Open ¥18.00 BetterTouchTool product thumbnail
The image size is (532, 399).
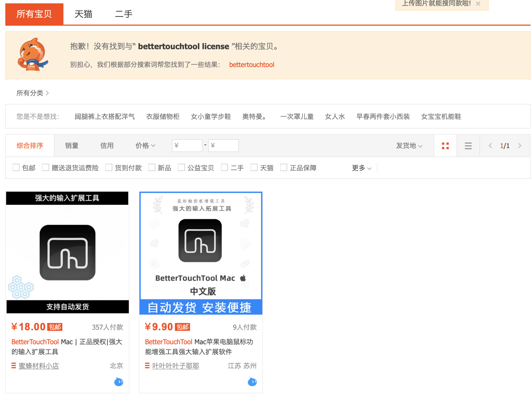67,253
